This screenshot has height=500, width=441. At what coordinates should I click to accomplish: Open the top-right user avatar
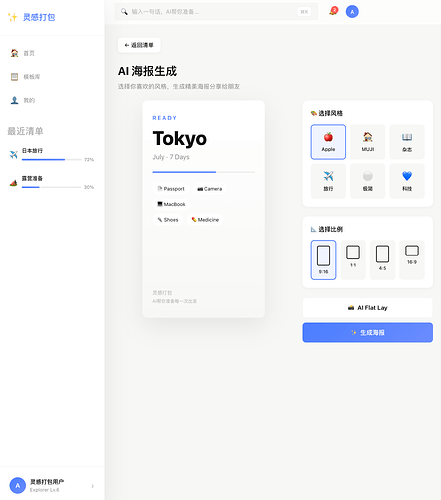tap(352, 12)
